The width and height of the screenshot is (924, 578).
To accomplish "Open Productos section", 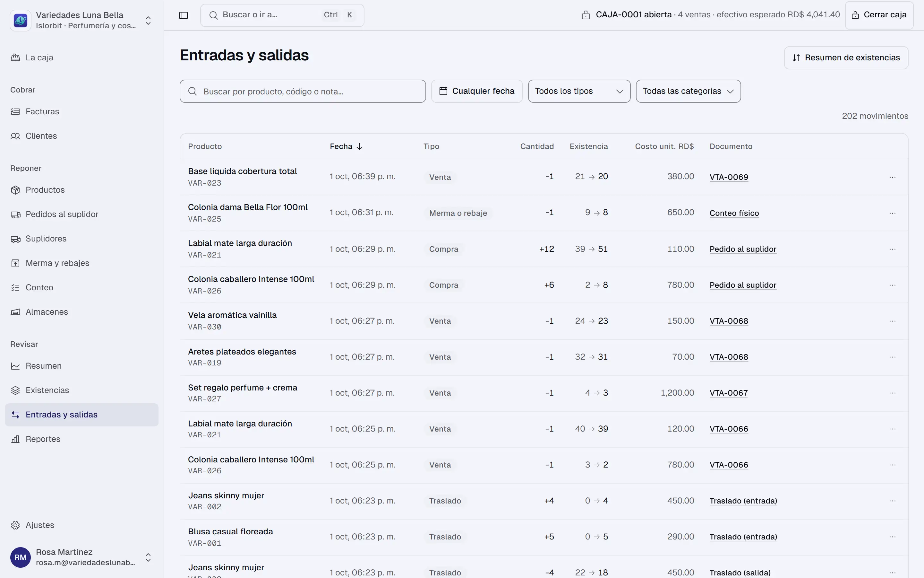I will 82,190.
